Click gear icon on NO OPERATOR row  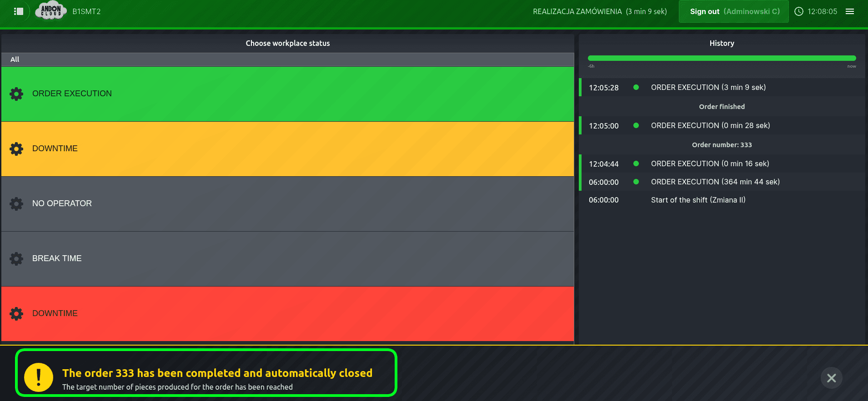click(16, 204)
